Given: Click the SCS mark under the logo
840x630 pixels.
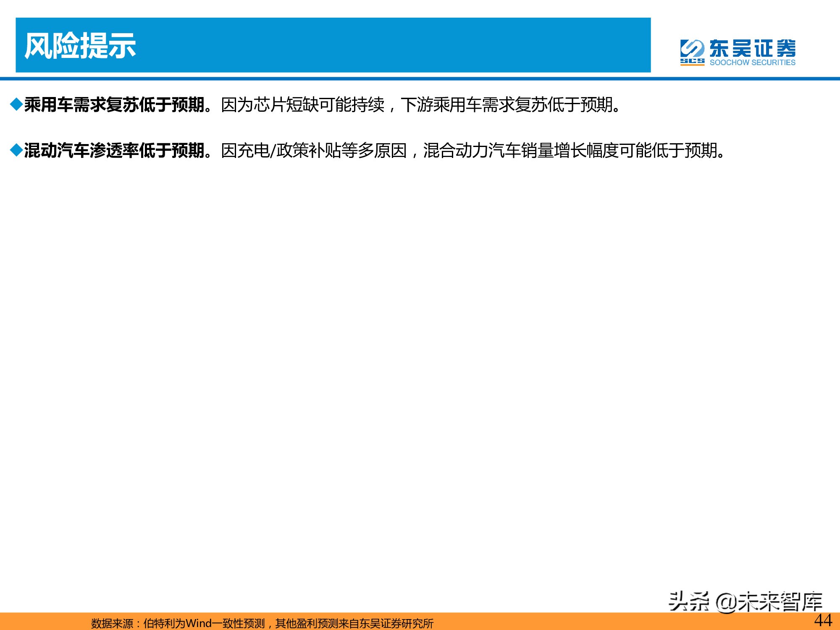Looking at the screenshot, I should [x=692, y=62].
